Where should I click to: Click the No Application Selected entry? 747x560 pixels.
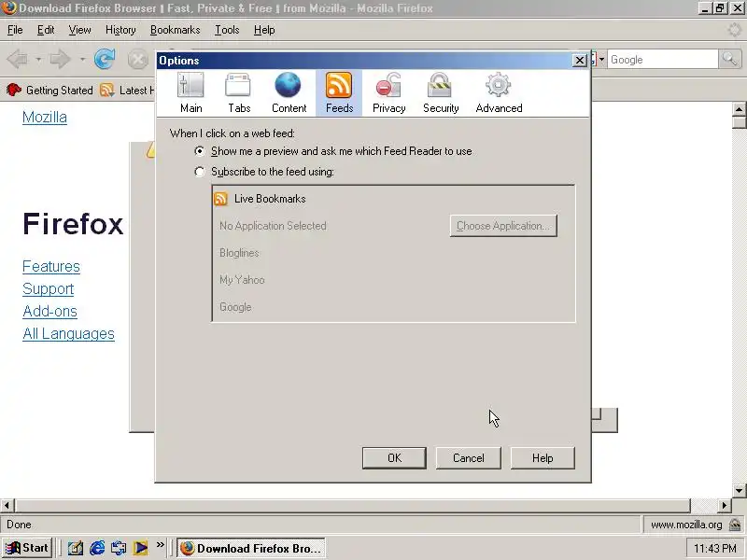click(273, 226)
